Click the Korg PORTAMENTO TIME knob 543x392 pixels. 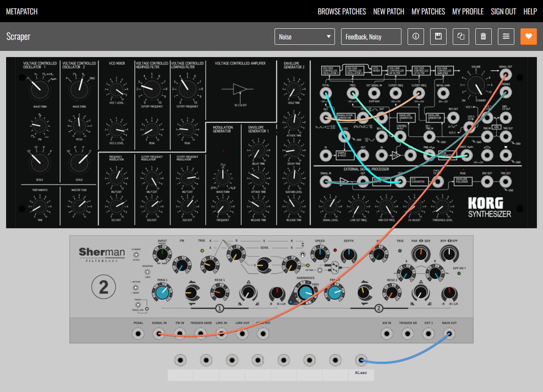(x=40, y=207)
